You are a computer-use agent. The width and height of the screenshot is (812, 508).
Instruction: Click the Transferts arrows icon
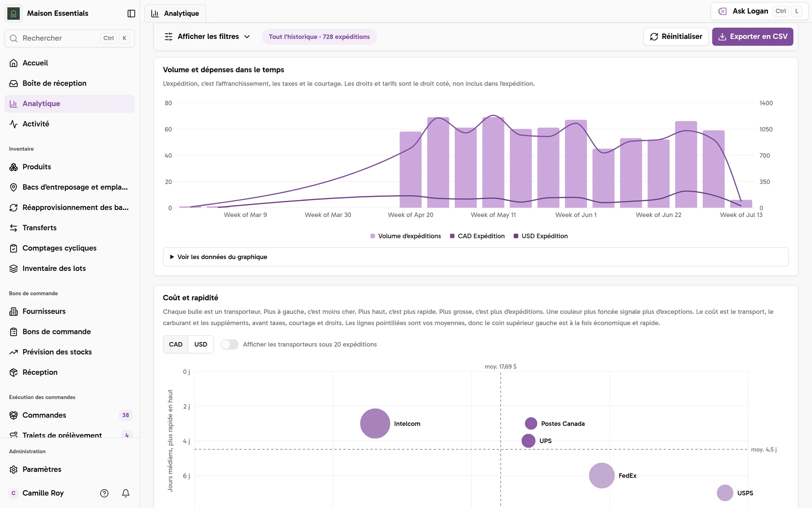[x=14, y=228]
